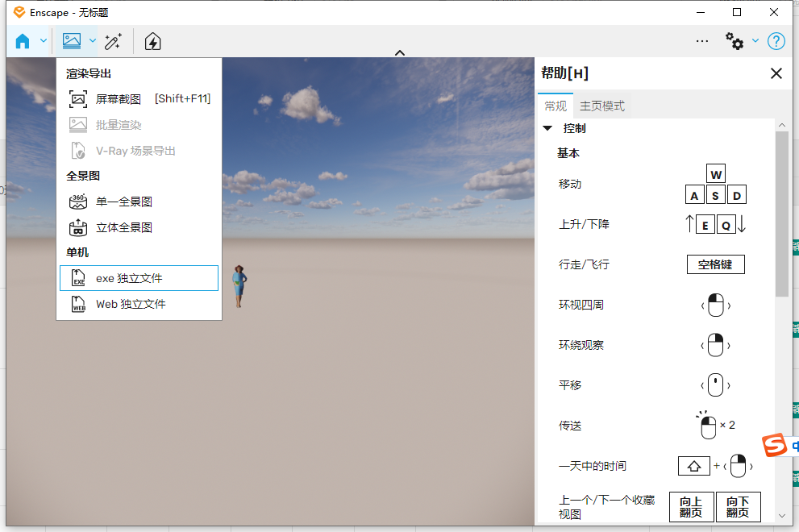Open the Home icon dropdown arrow
This screenshot has width=799, height=532.
(x=44, y=41)
